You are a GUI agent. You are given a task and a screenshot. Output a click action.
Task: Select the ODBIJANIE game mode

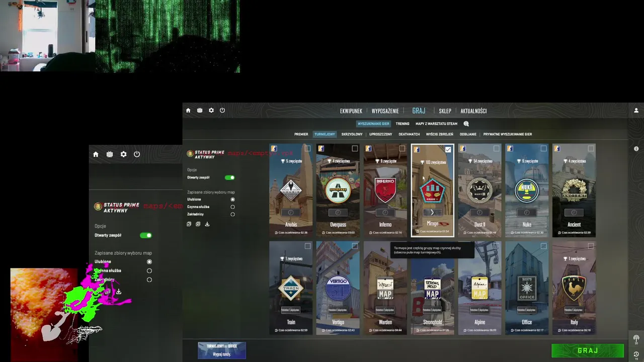pos(468,134)
